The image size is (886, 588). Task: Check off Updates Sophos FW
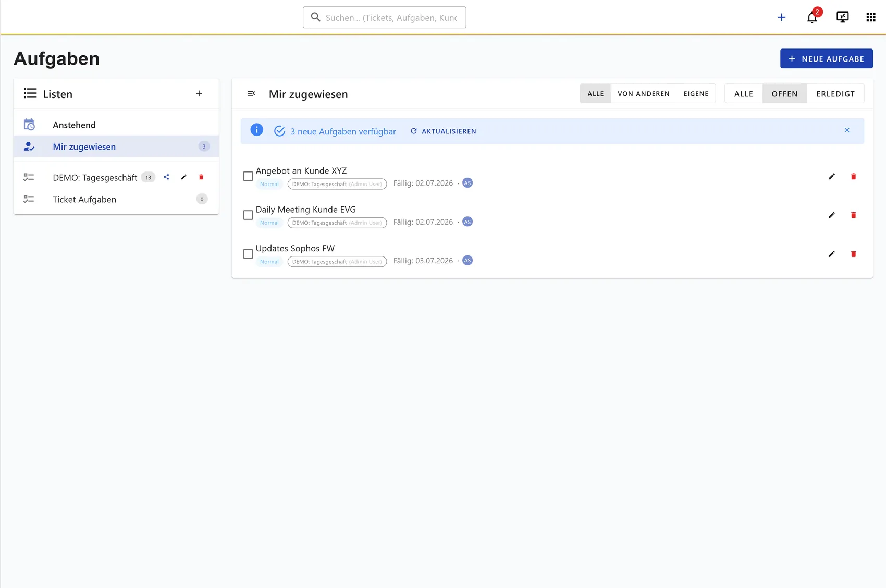click(x=248, y=254)
